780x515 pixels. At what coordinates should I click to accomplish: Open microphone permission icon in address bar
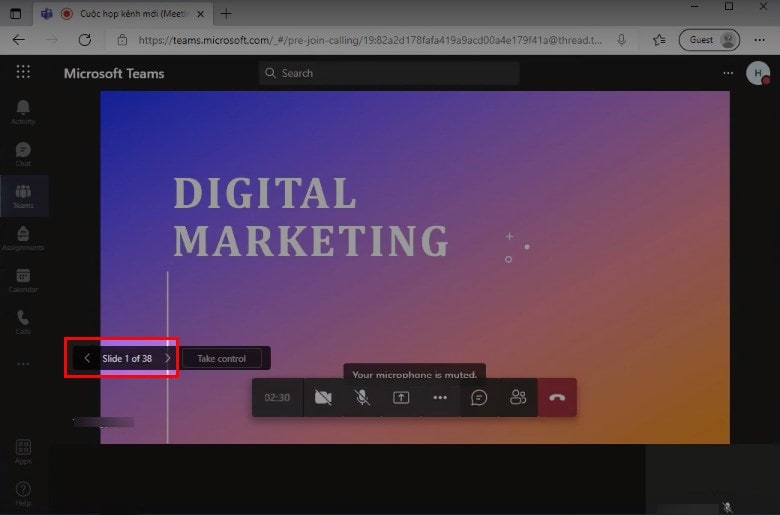point(621,40)
